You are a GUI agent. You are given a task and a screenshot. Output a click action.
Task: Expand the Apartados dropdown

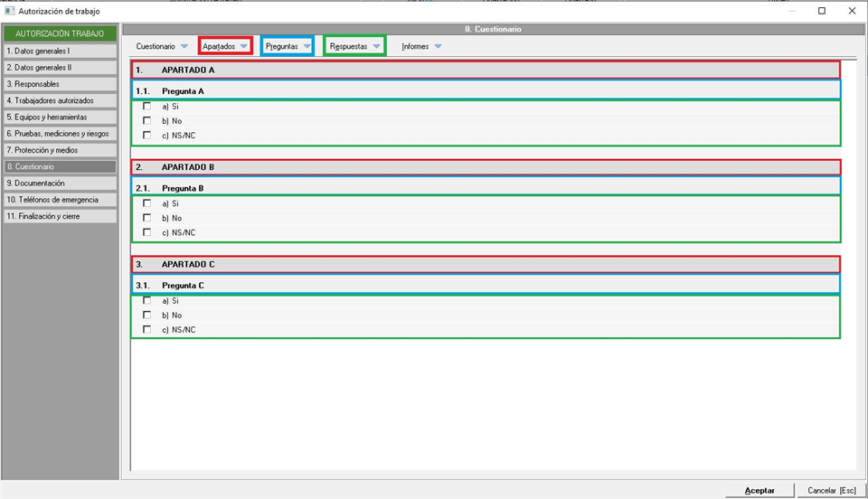224,46
